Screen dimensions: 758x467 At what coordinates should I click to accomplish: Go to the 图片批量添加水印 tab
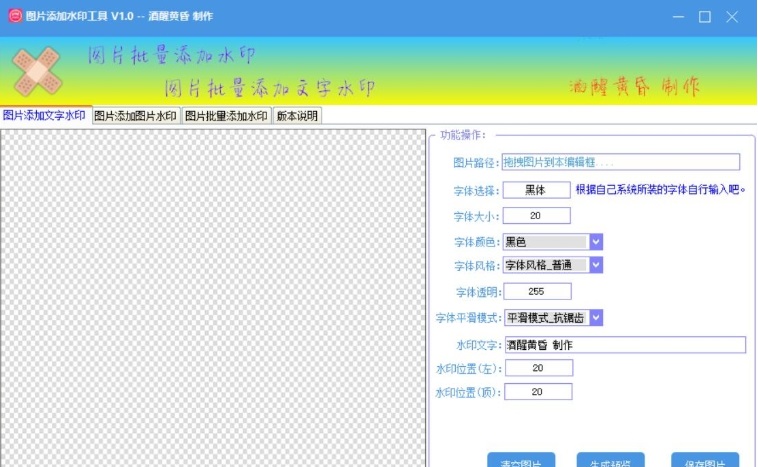(226, 116)
